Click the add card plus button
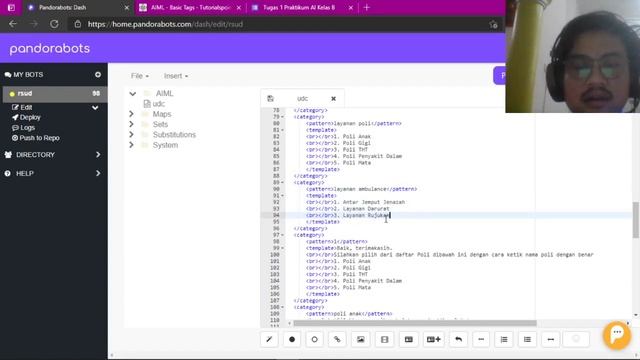Image resolution: width=640 pixels, height=360 pixels. coord(433,339)
